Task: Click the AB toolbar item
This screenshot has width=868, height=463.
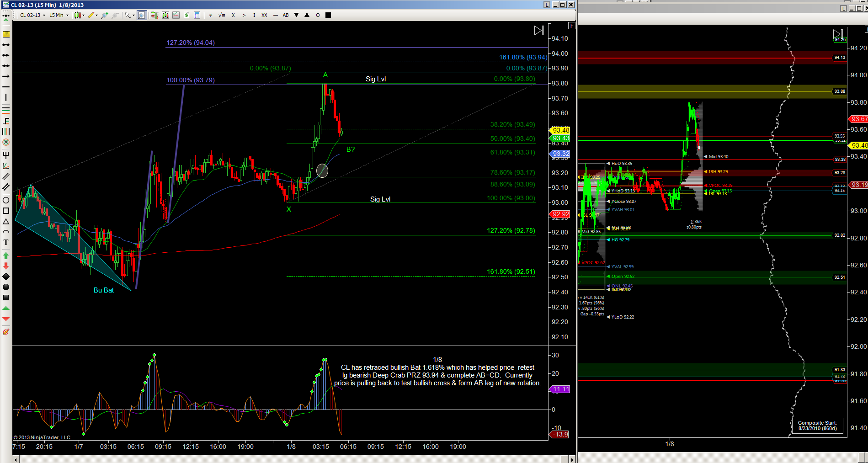Action: coord(286,15)
